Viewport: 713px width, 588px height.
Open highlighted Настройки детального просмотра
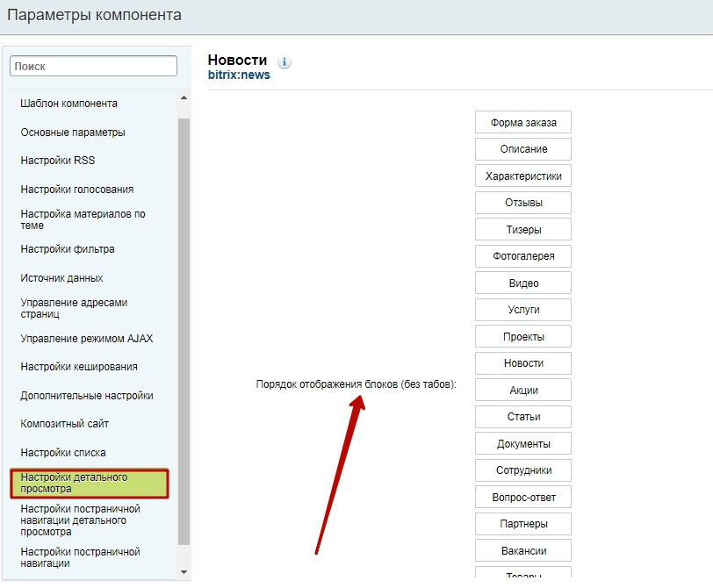coord(90,484)
